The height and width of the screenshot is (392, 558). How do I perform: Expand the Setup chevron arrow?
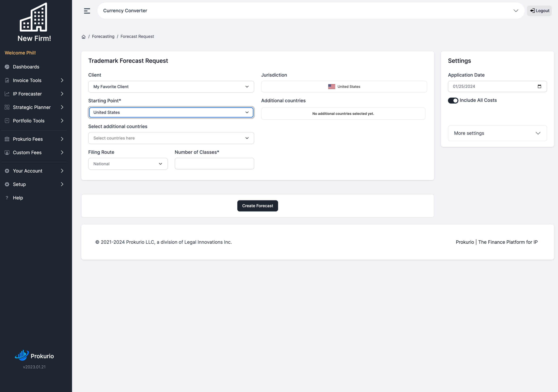62,184
